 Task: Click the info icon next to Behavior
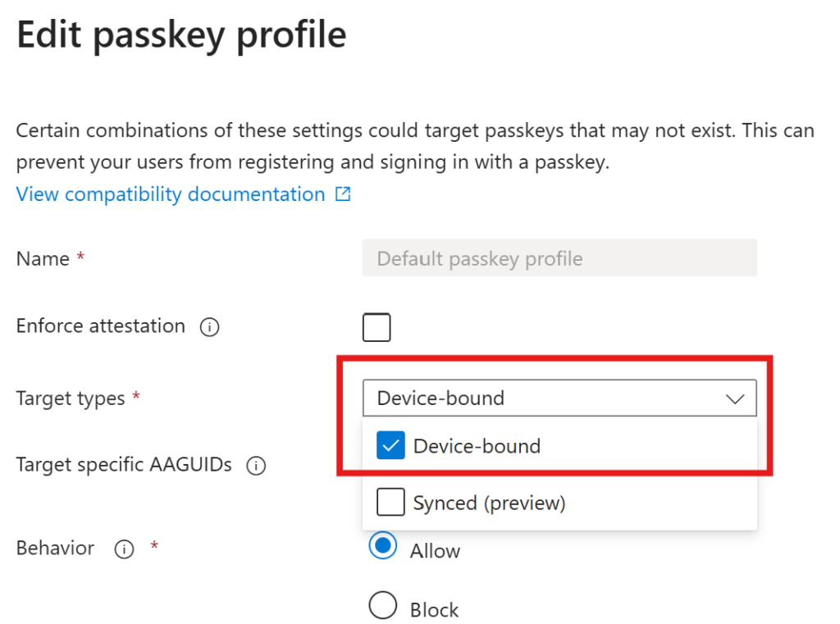point(124,549)
